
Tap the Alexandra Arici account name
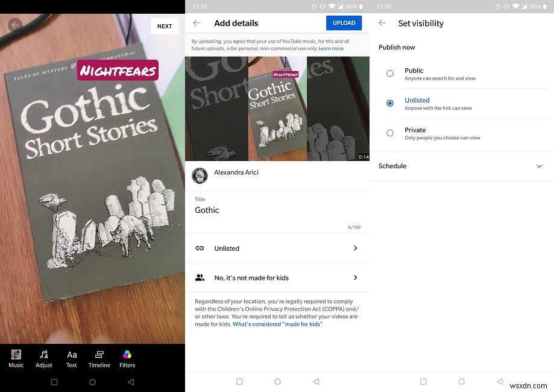(236, 172)
